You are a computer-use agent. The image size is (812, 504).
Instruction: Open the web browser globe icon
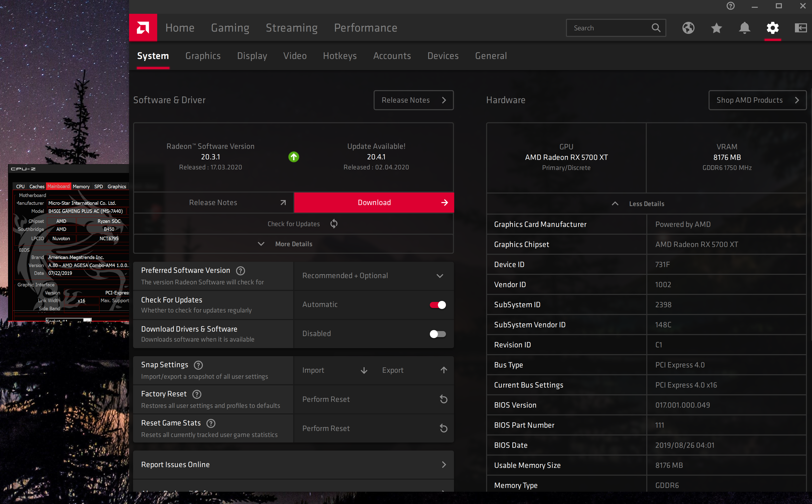click(688, 28)
